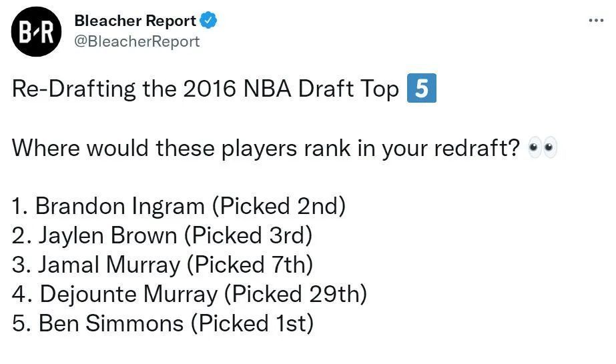Select the Re-Drafting the 2016 NBA Draft headline
616x364 pixels.
205,89
